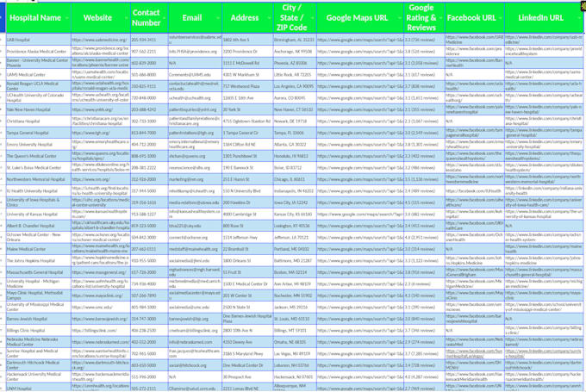Select the 55 Fruit St address cell
This screenshot has height=392, width=586.
[248, 272]
